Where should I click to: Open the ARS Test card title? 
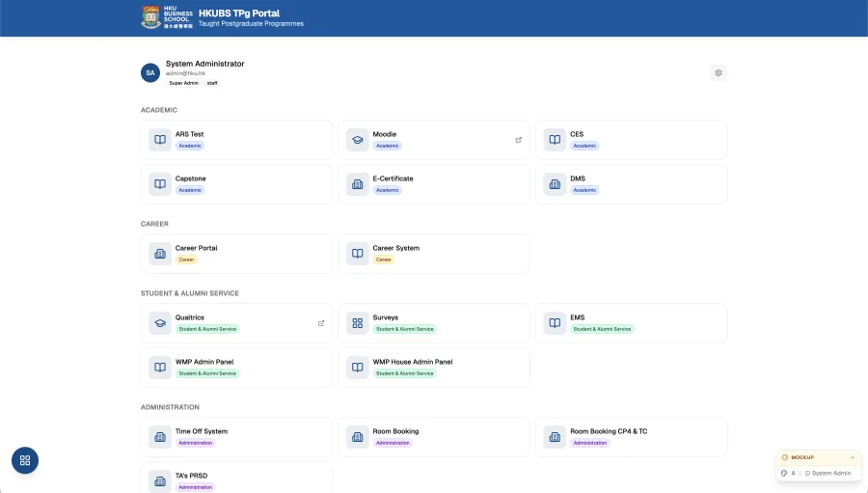(x=189, y=134)
